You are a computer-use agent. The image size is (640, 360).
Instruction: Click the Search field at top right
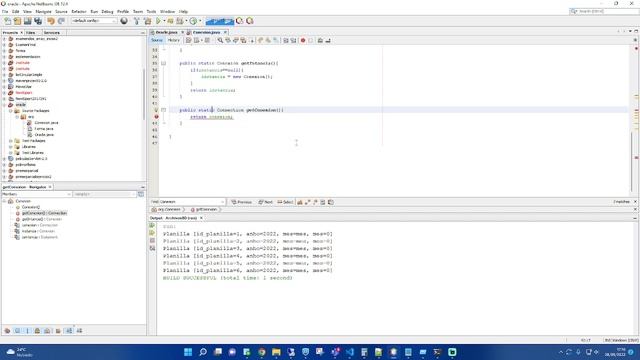click(604, 11)
